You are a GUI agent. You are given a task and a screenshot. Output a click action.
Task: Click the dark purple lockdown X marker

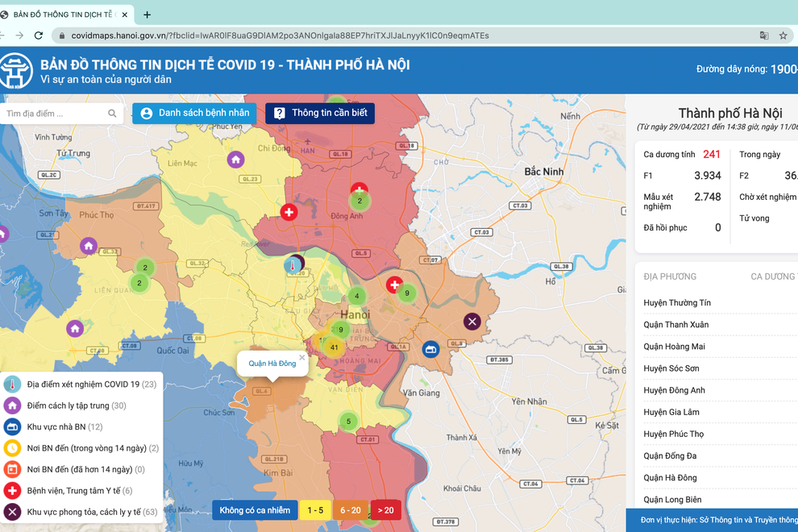click(x=472, y=322)
